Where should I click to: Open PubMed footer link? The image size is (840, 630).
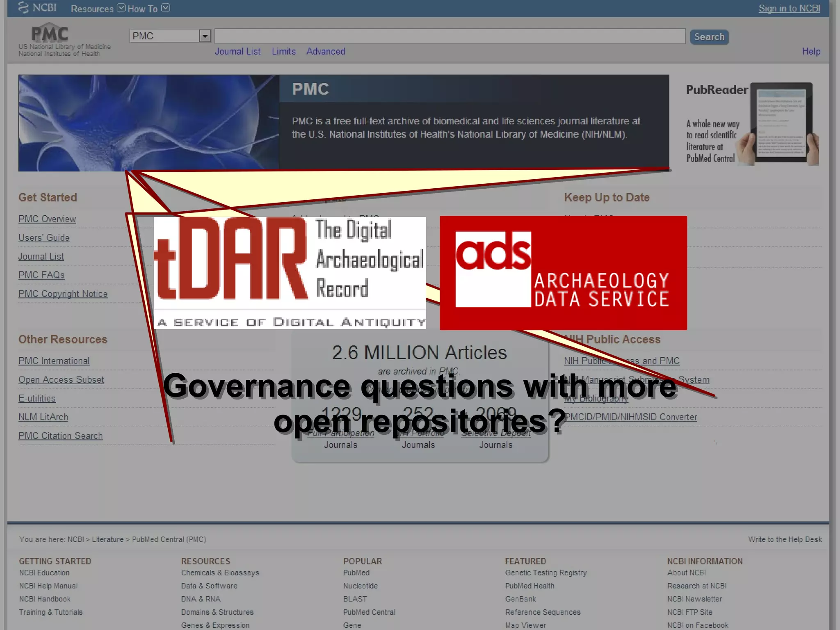(x=356, y=573)
